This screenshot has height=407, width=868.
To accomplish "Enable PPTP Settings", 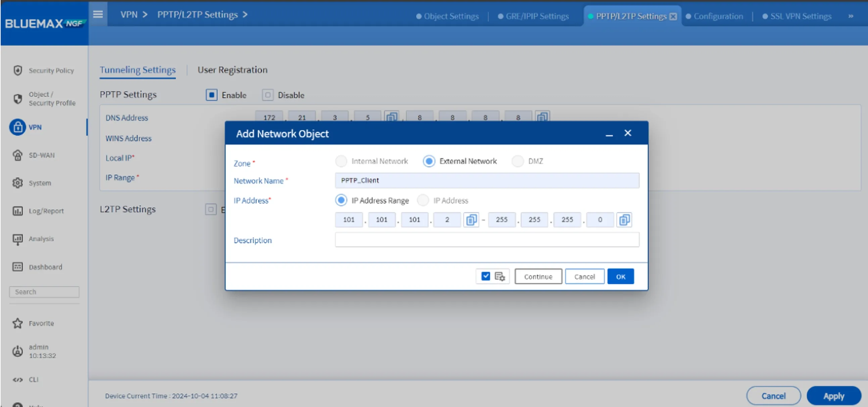I will click(211, 95).
